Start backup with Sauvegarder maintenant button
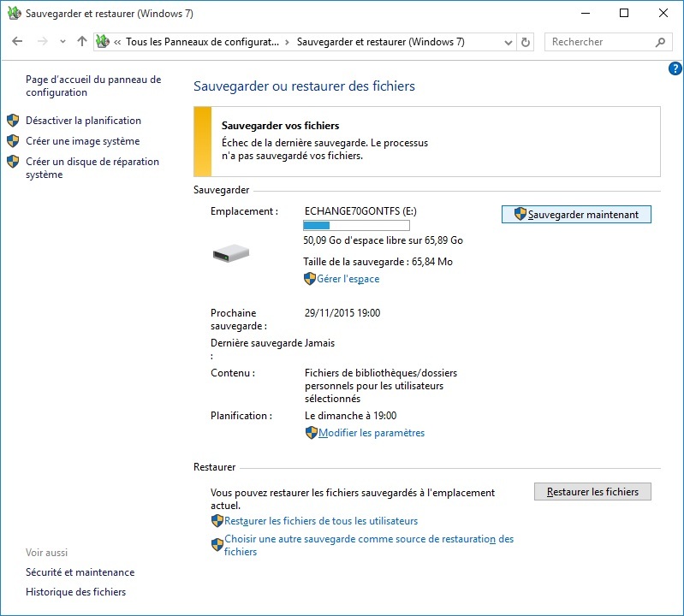The width and height of the screenshot is (684, 616). click(x=576, y=215)
